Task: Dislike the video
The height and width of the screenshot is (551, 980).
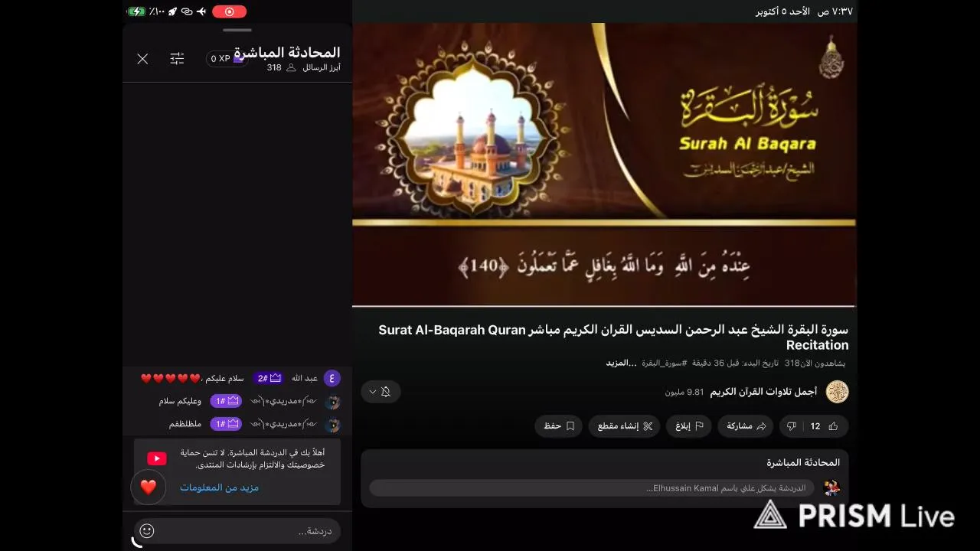Action: (x=792, y=426)
